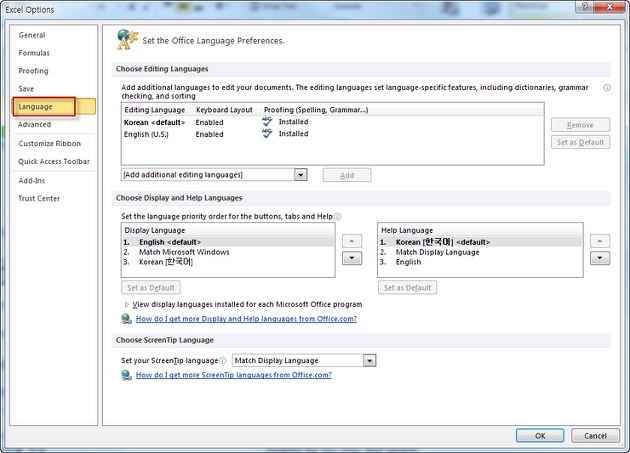Viewport: 630px width, 453px height.
Task: Click the info icon next to ScreenTip language
Action: point(223,361)
